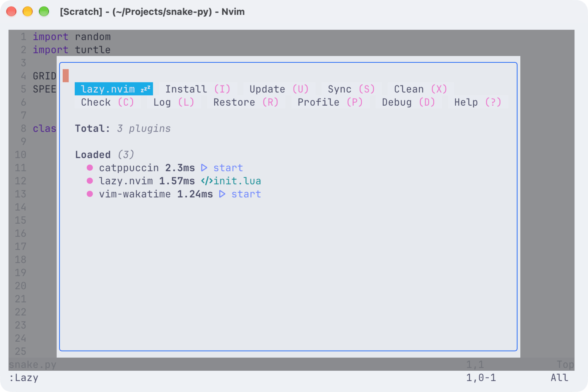The width and height of the screenshot is (588, 392).
Task: Click the zzz sleep icon on lazy.nvim tab
Action: point(145,89)
